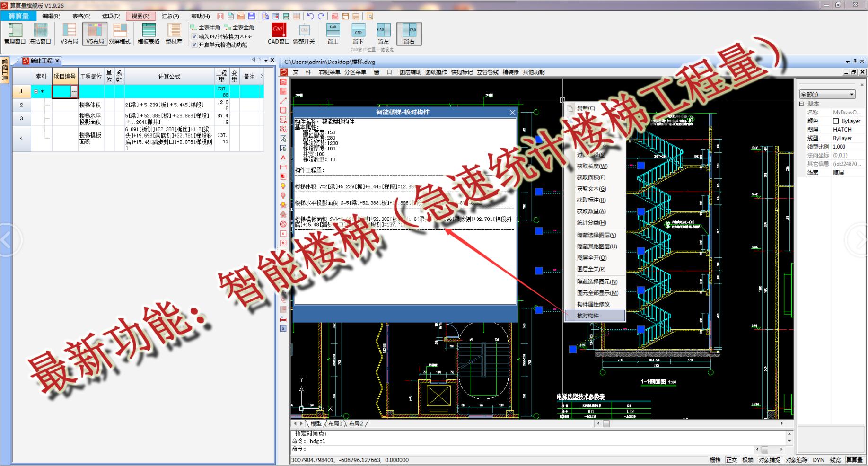Viewport: 868px width, 466px height.
Task: Place CAD window on right with 置右
Action: tap(409, 34)
